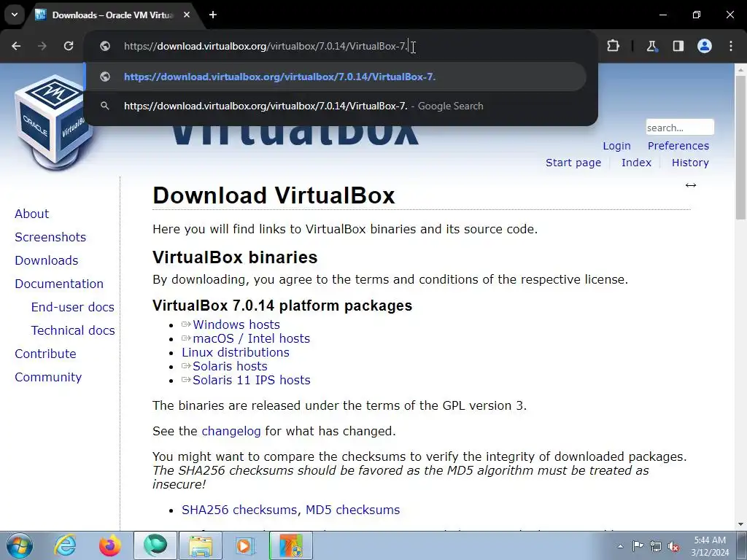Open Chrome Labs flask icon
747x560 pixels.
(x=651, y=46)
